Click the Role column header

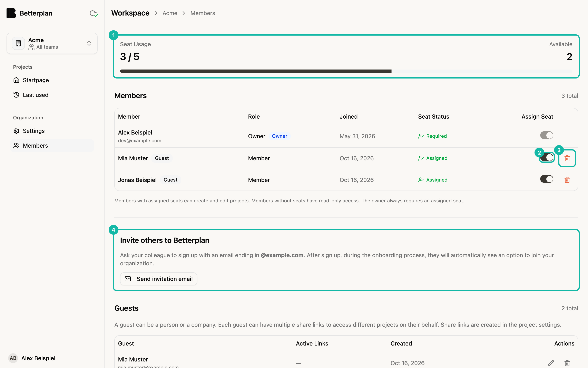point(254,117)
